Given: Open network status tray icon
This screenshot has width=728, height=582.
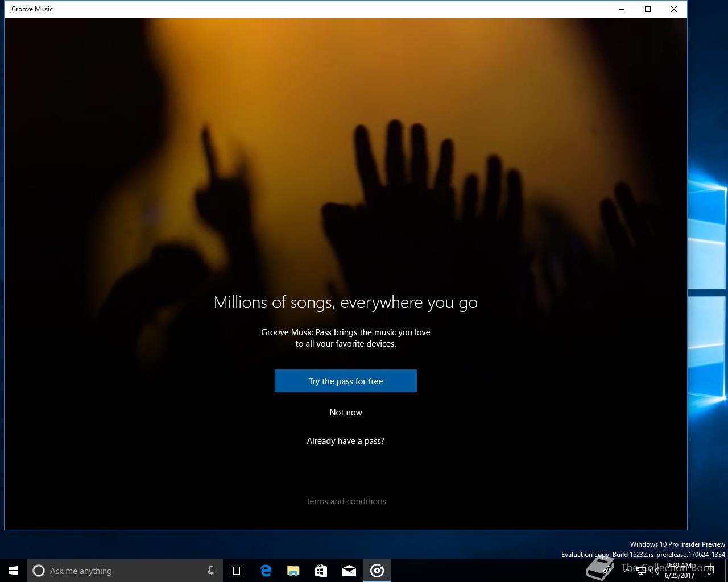Looking at the screenshot, I should pos(641,570).
